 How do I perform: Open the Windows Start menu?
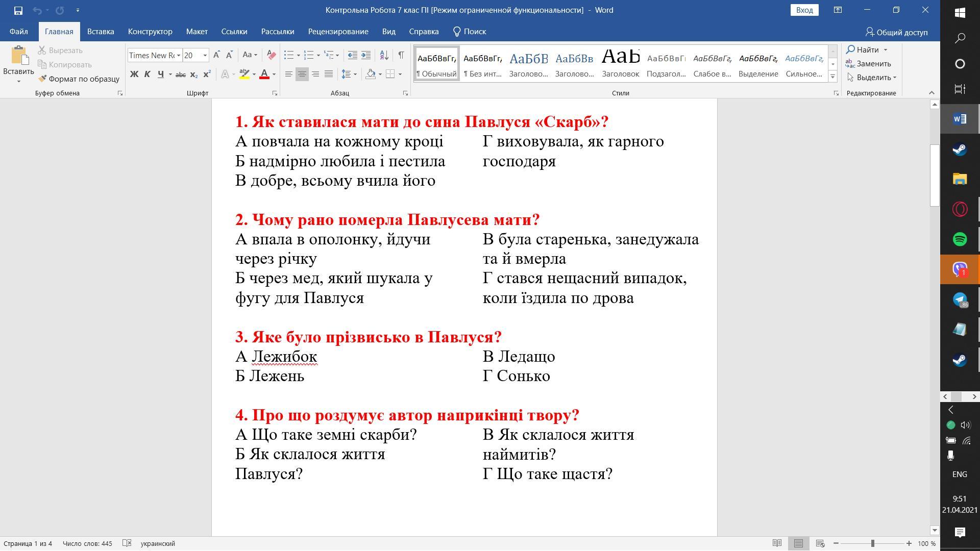(960, 12)
